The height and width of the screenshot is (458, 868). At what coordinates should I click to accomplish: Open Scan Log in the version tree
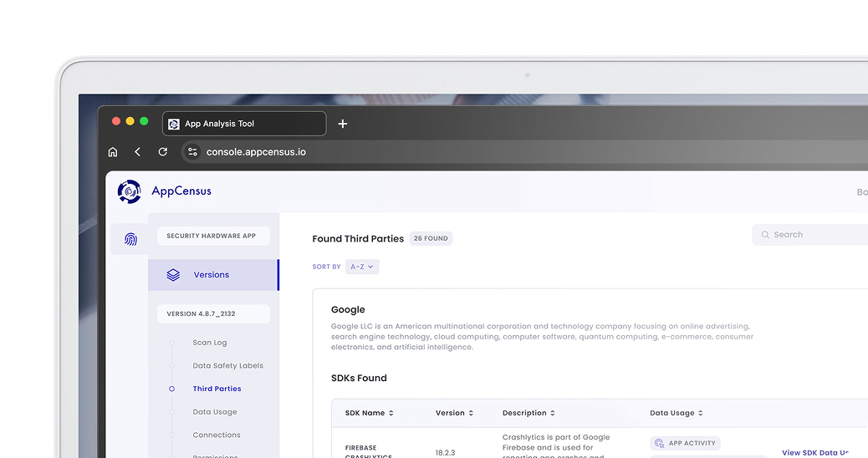(210, 343)
